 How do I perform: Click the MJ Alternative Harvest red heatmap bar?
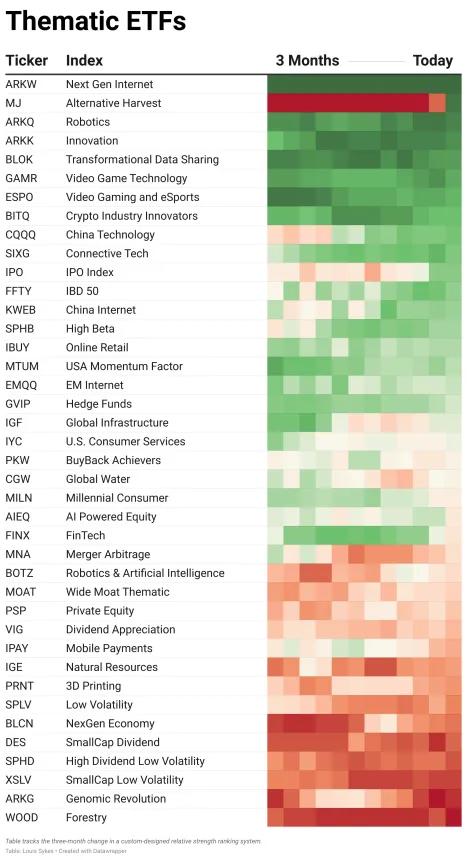(x=348, y=103)
